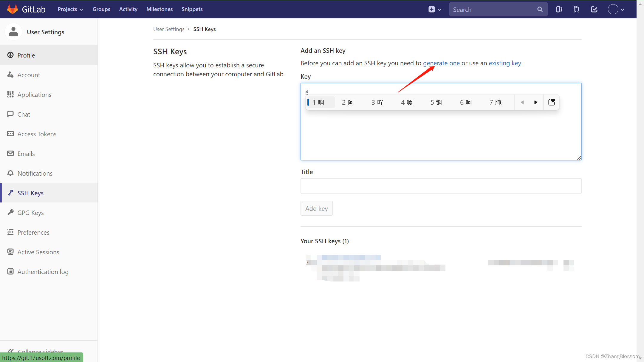Viewport: 644px width, 362px height.
Task: Open the merge requests icon
Action: 577,9
